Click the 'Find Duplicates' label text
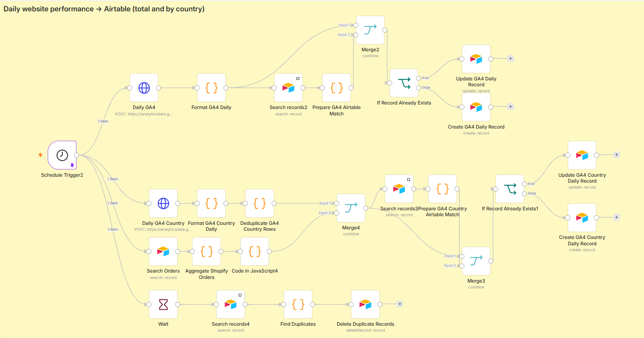644x338 pixels. pyautogui.click(x=298, y=324)
